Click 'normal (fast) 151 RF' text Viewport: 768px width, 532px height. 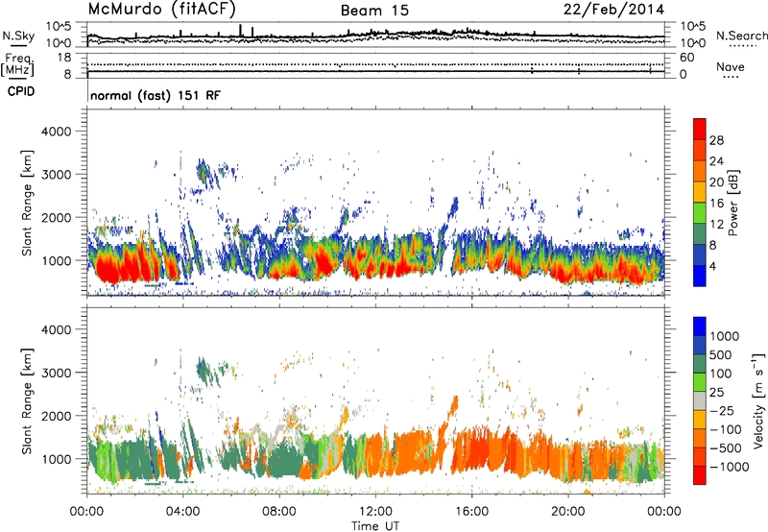(156, 95)
